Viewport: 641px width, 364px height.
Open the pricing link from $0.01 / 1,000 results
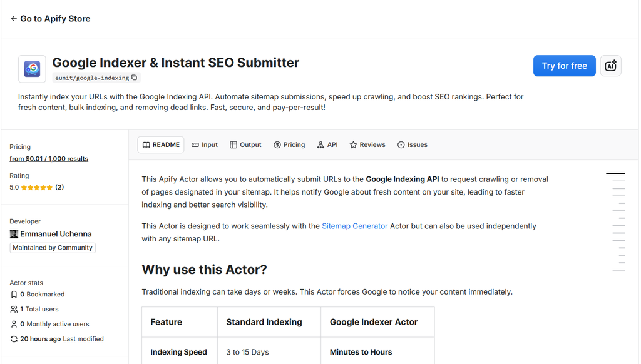[x=49, y=158]
